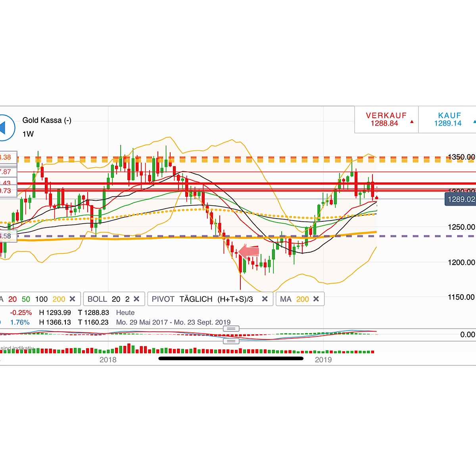This screenshot has width=476, height=476.
Task: Select the Heute label
Action: (125, 313)
